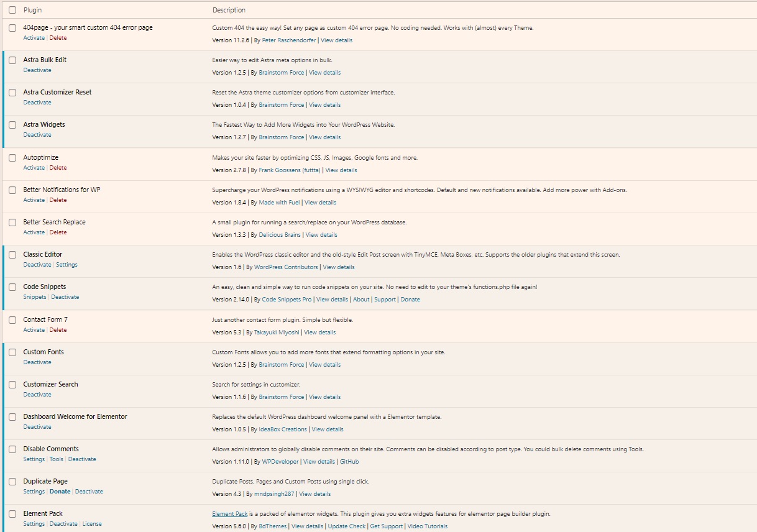757x532 pixels.
Task: Check the Better Search Replace checkbox
Action: (12, 222)
